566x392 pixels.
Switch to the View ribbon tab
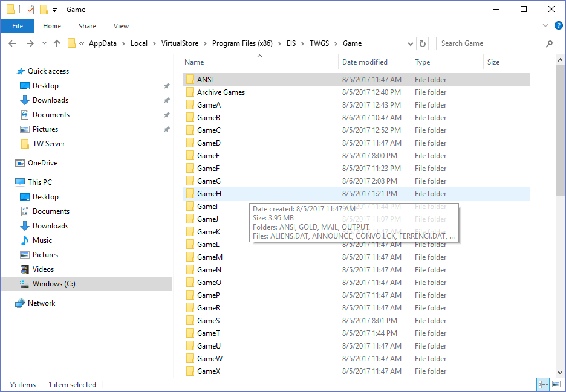(121, 25)
